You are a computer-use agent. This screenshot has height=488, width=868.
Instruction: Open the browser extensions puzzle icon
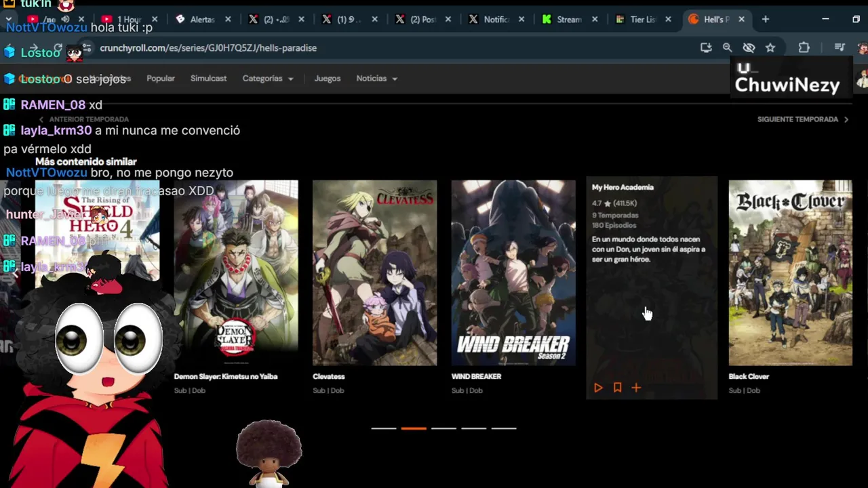(804, 47)
